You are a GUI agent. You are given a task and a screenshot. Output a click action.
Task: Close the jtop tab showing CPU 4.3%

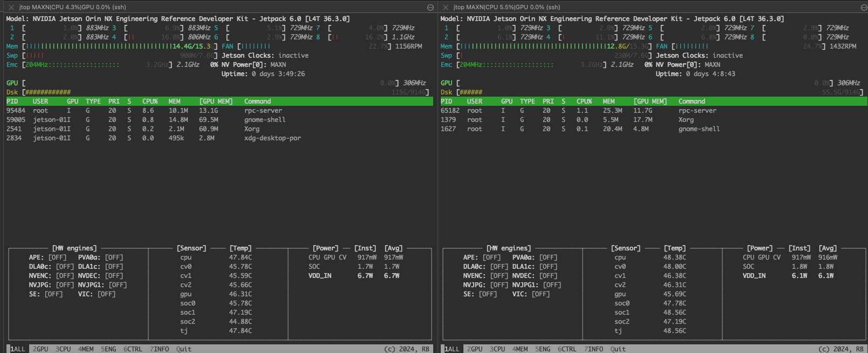[x=11, y=7]
